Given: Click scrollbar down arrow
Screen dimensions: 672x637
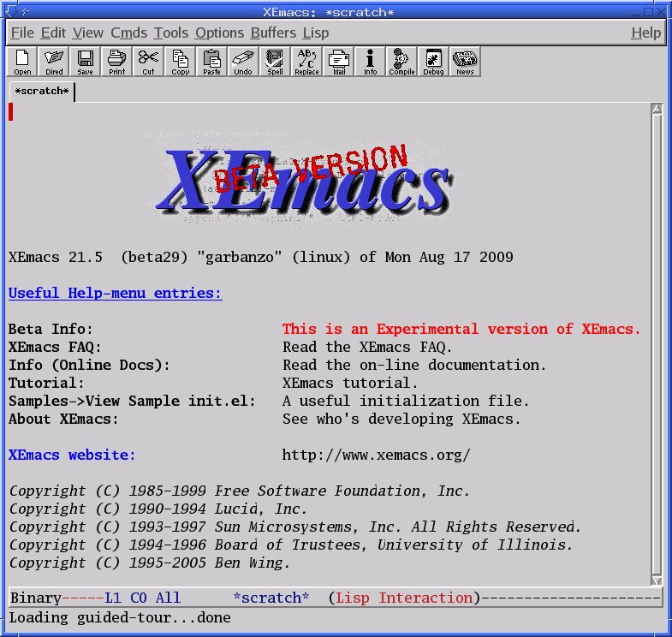Looking at the screenshot, I should pos(657,580).
